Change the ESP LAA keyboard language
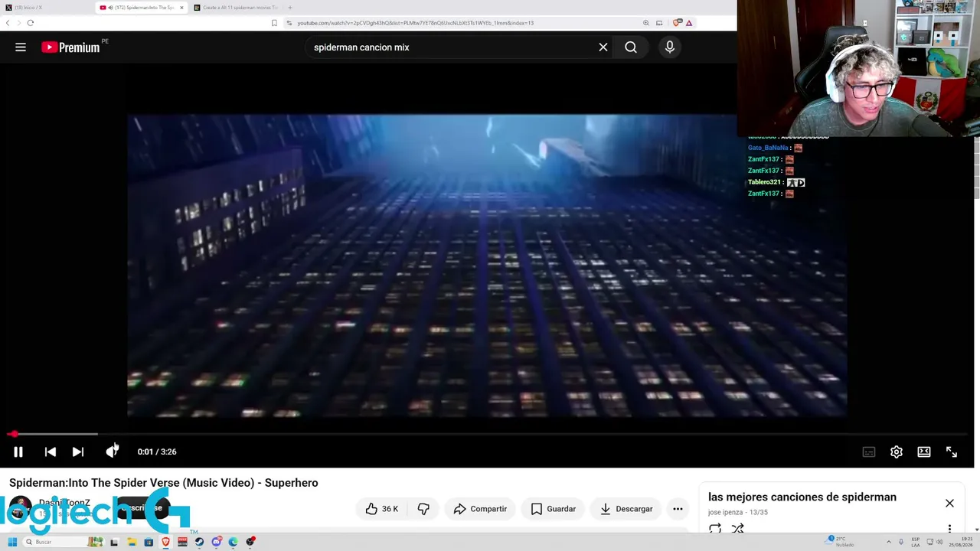Screen dimensions: 980x551 (916, 542)
